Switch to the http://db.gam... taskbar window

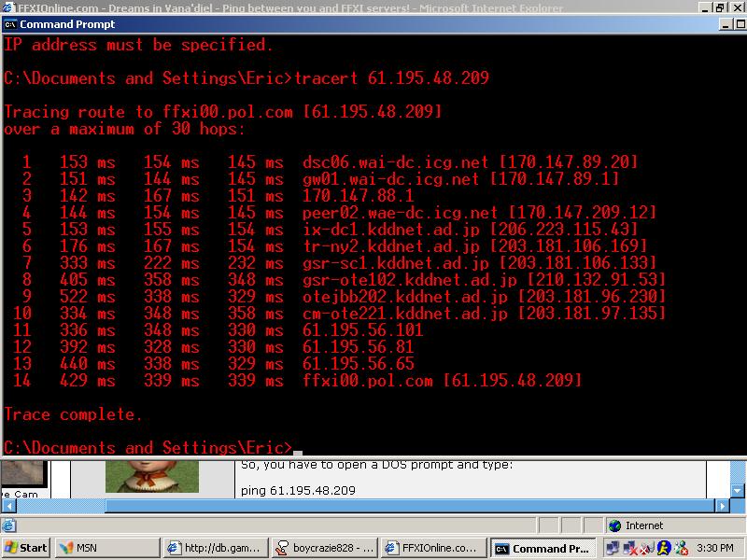(216, 548)
